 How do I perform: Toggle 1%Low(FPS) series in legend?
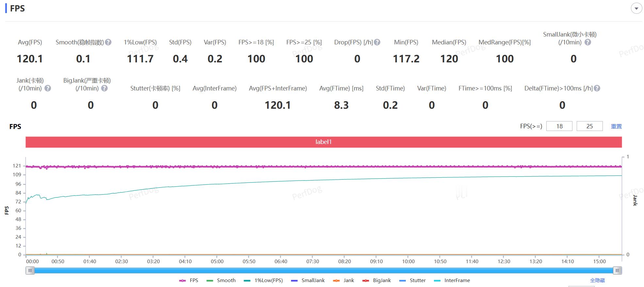263,280
